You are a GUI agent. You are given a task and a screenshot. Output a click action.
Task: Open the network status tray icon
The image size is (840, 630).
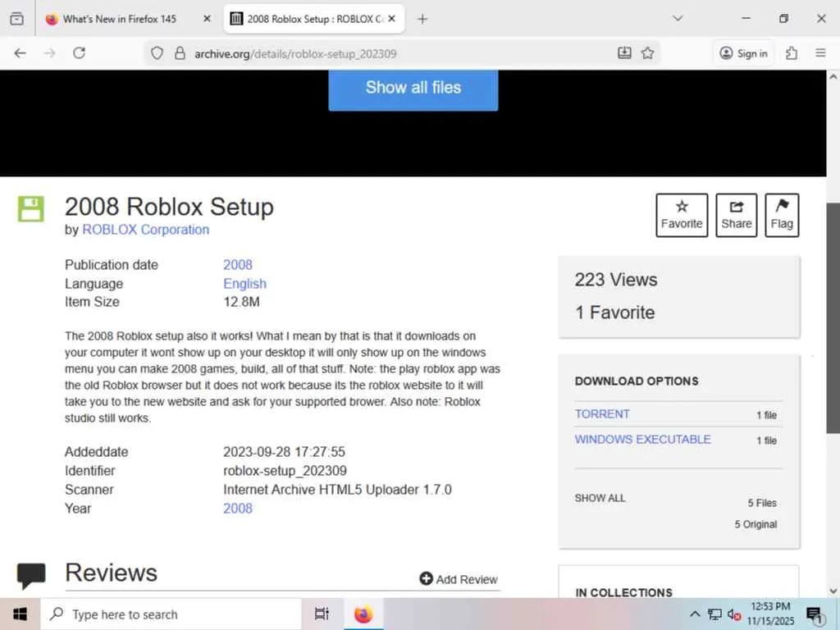tap(714, 614)
